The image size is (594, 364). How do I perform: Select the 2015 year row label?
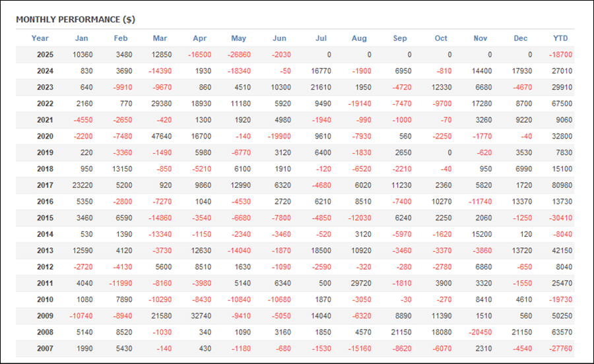click(45, 218)
